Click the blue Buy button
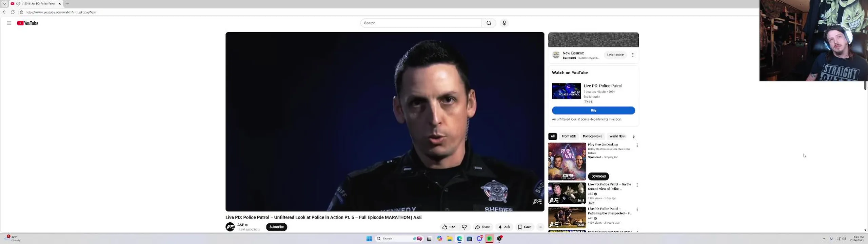The height and width of the screenshot is (244, 868). pos(593,110)
